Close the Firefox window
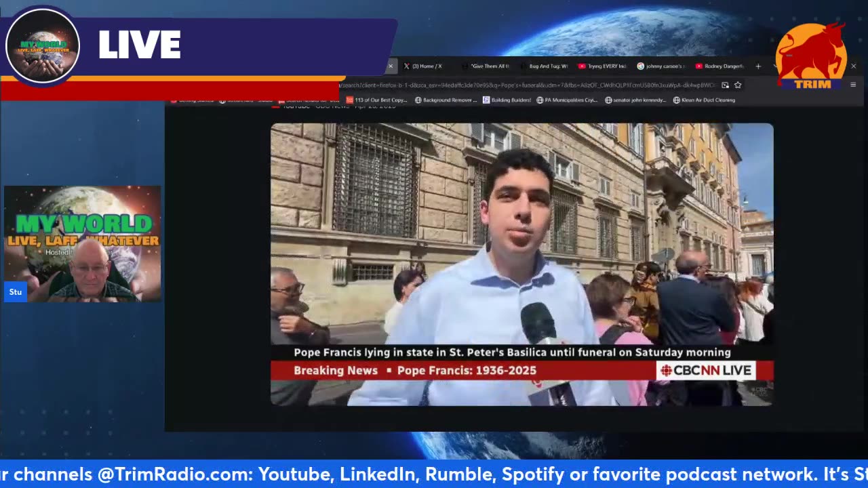The height and width of the screenshot is (488, 868). coord(853,66)
